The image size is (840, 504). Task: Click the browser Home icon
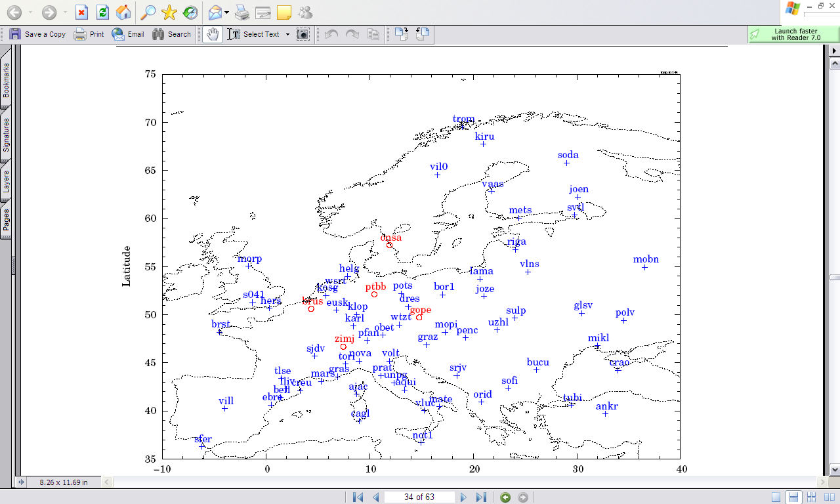[x=123, y=12]
